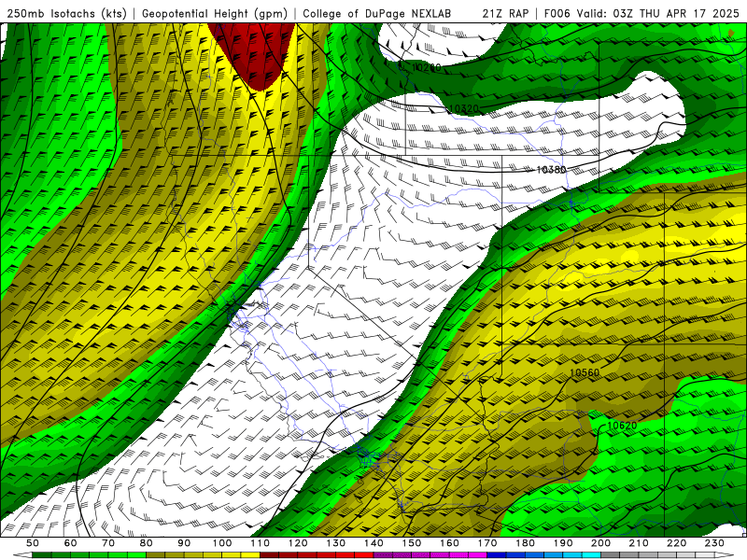
Task: Click the 70 value on the color scale
Action: tap(108, 543)
